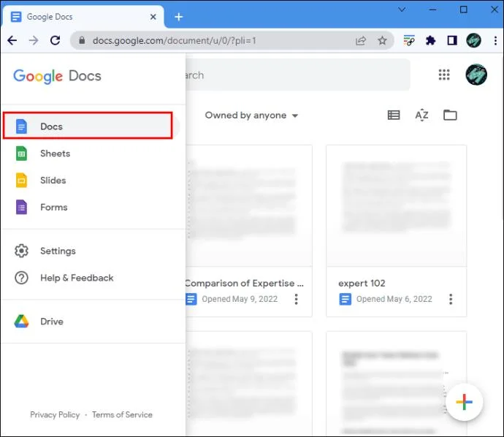Open the expert 102 document thumbnail

point(397,206)
